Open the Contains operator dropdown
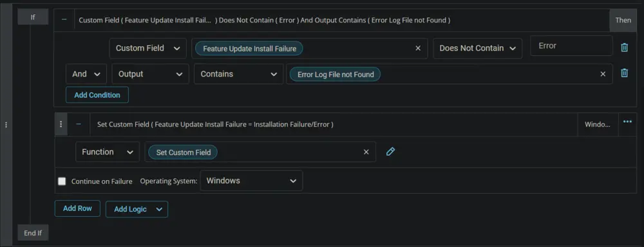Screen dimensions: 644x247 [x=239, y=74]
